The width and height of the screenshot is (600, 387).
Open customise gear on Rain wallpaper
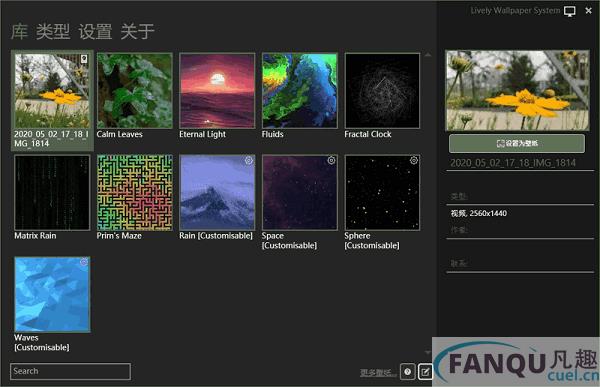249,161
